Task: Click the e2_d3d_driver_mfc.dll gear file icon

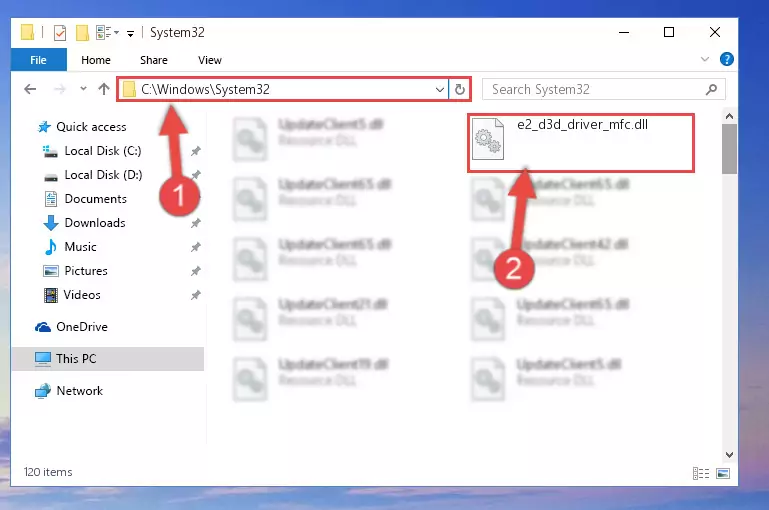Action: [488, 139]
